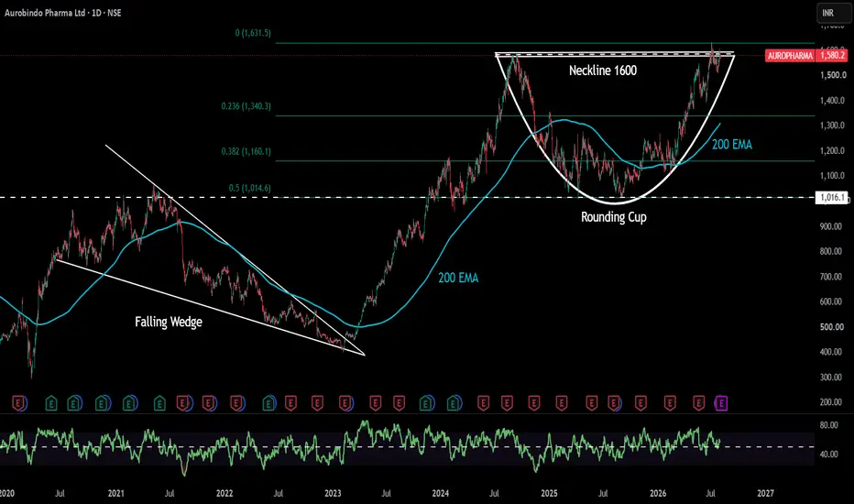Click the Aurobindo Pharma Ltd chart title
The height and width of the screenshot is (504, 854).
[x=45, y=13]
